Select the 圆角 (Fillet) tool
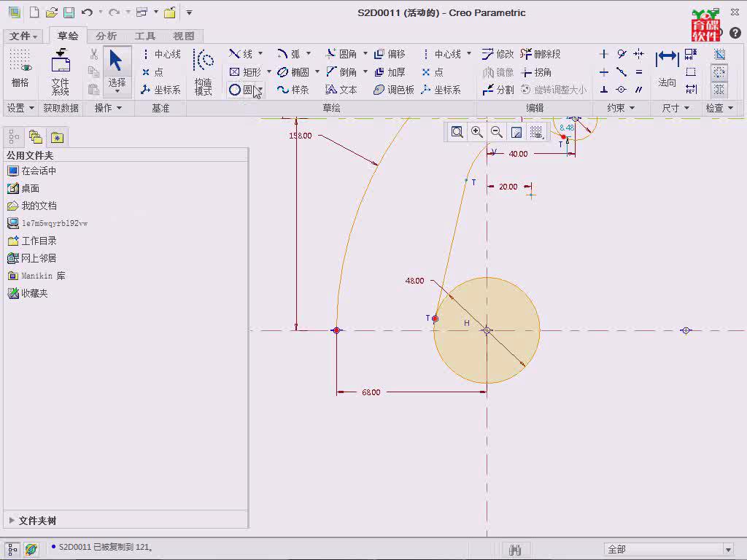The height and width of the screenshot is (560, 747). click(x=341, y=54)
